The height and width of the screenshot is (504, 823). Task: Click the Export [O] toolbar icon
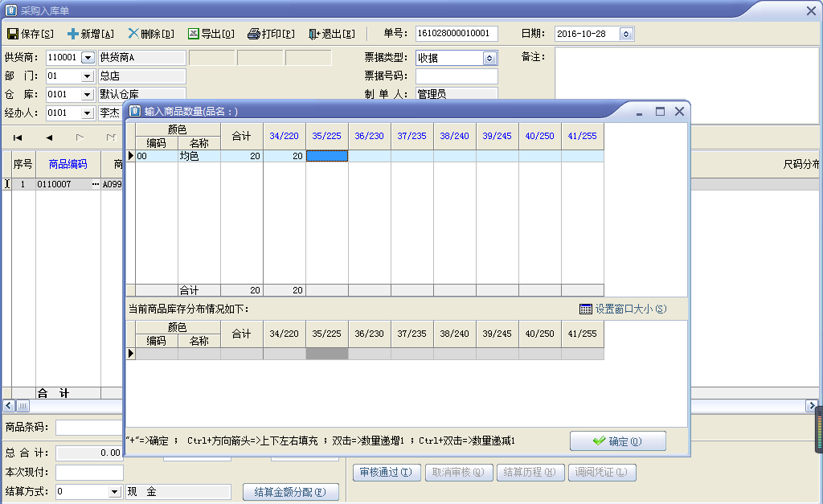193,34
